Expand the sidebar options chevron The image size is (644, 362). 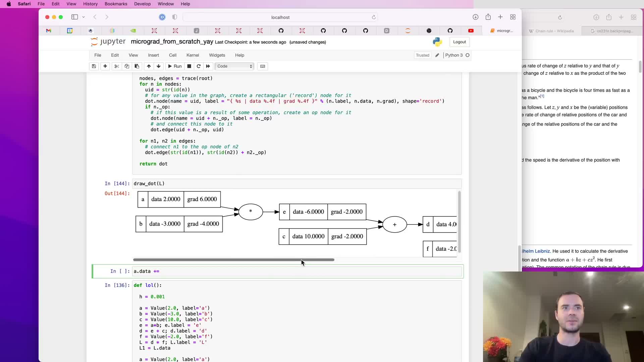(x=84, y=17)
